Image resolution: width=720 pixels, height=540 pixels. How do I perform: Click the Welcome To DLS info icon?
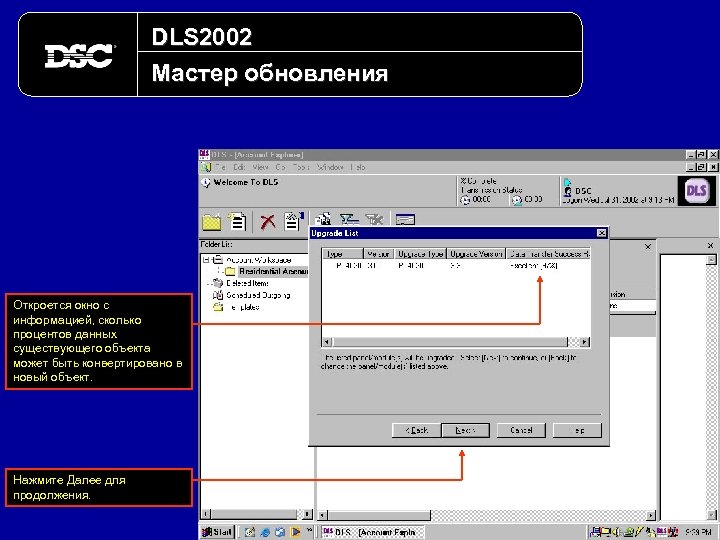(206, 182)
